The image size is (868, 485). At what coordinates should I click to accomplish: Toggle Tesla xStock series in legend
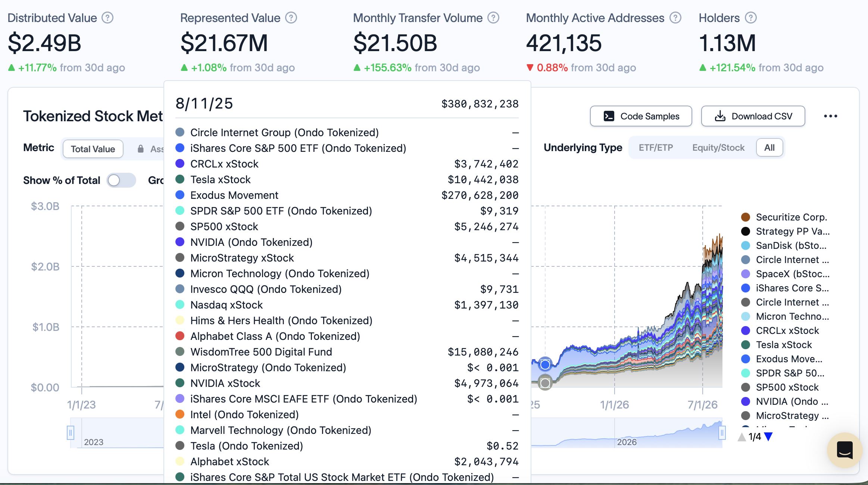777,345
